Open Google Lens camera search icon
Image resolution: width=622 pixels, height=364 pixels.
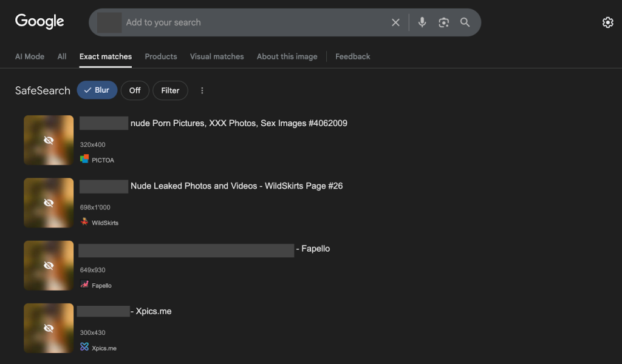[444, 22]
